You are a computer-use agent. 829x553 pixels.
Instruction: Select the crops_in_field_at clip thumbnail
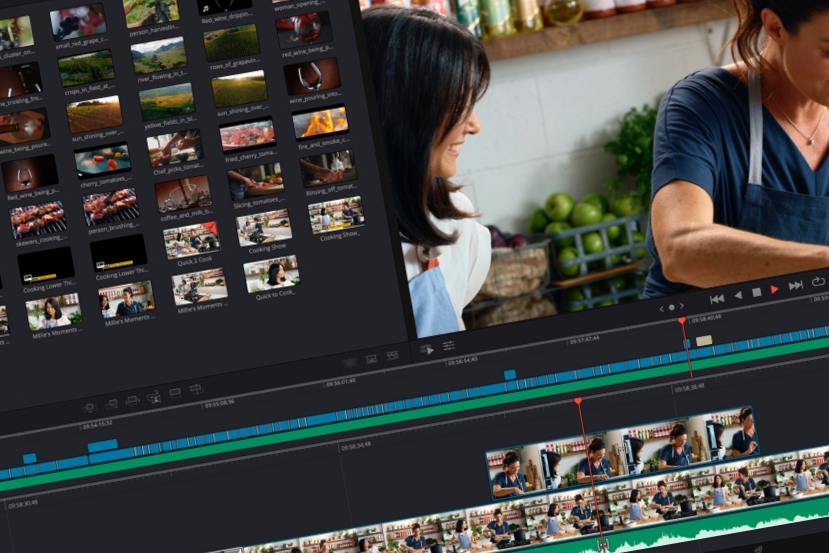tap(86, 68)
